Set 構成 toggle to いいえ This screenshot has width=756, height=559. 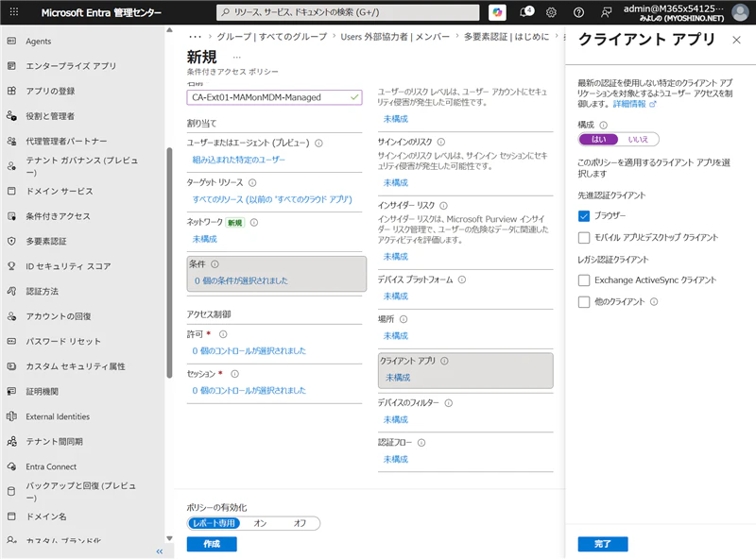[638, 139]
